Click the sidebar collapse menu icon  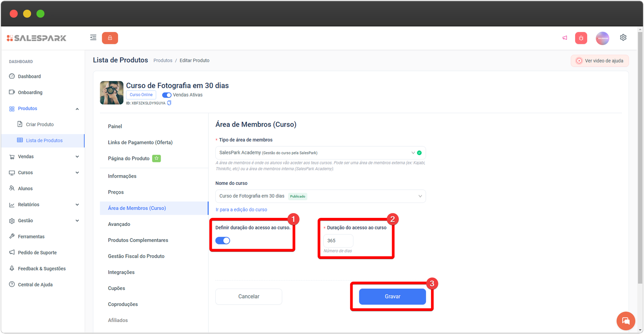click(93, 38)
